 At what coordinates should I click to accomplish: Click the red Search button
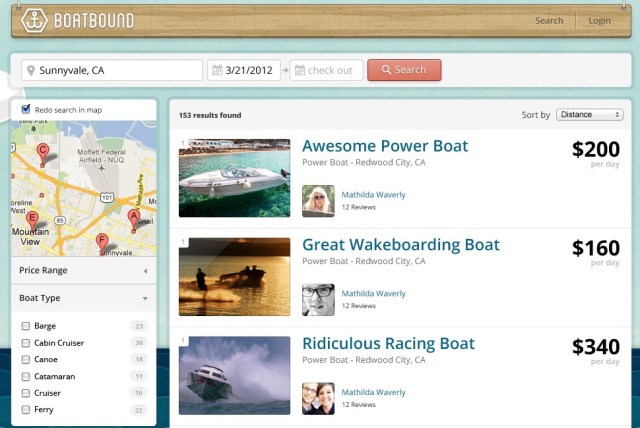point(404,70)
